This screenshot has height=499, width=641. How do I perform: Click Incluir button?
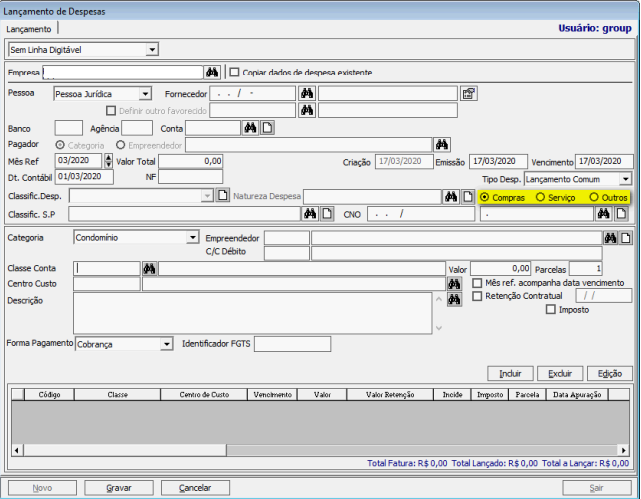510,374
